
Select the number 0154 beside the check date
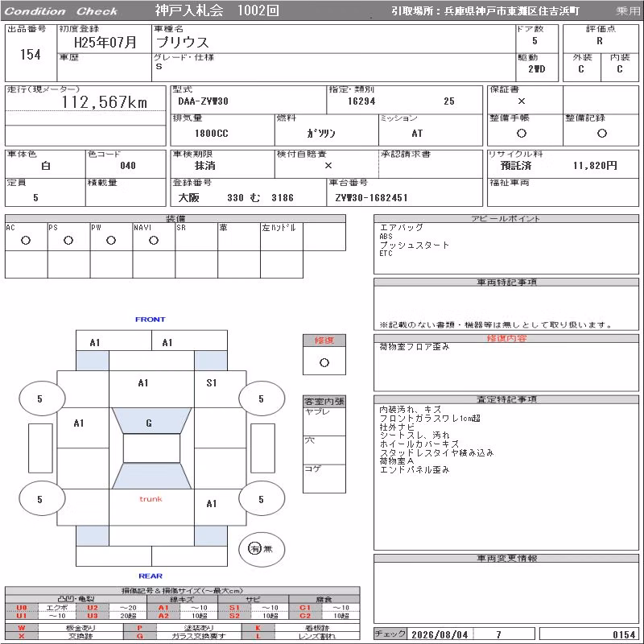(x=624, y=634)
